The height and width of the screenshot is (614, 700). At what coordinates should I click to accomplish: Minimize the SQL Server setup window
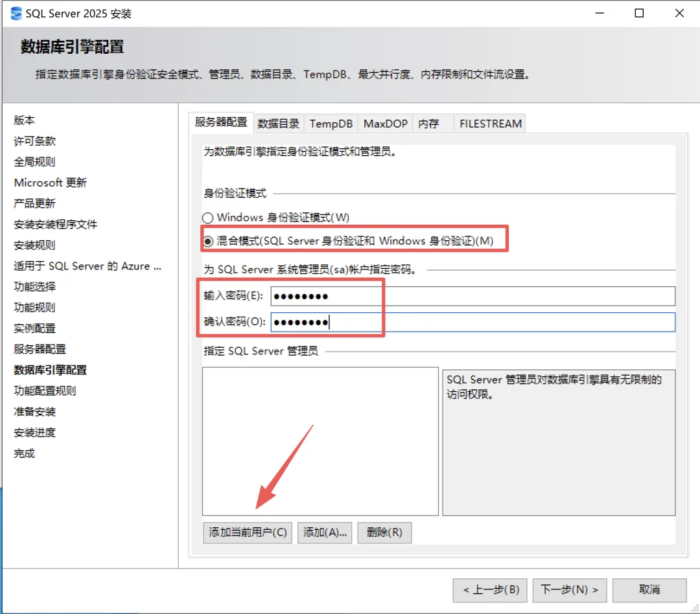click(600, 14)
